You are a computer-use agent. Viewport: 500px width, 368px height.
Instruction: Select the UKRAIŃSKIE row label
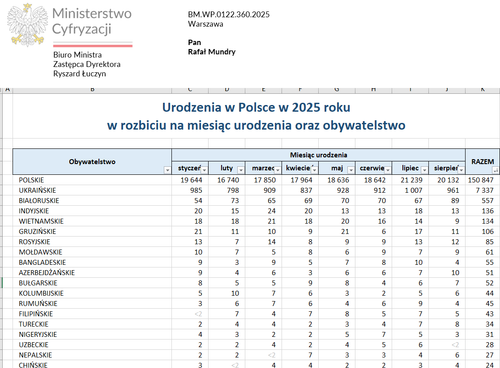(37, 190)
